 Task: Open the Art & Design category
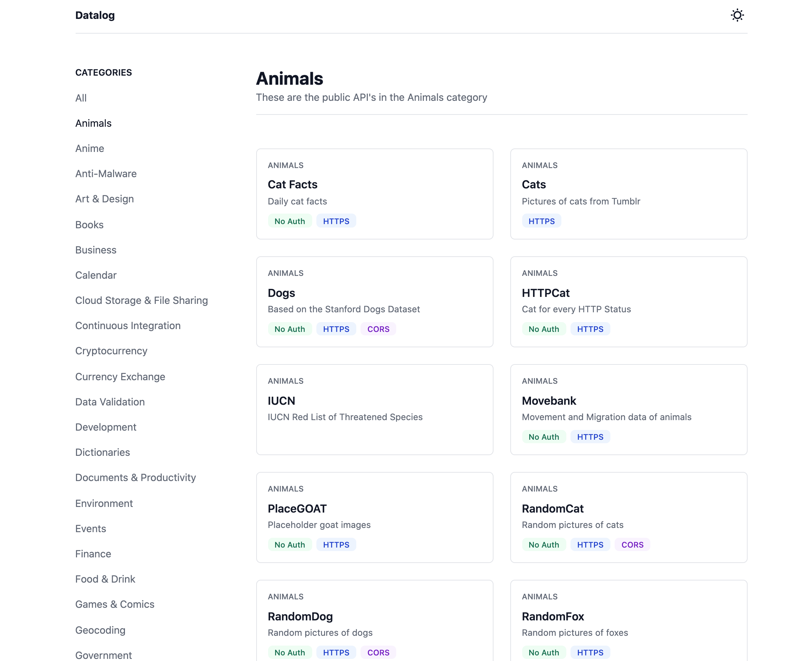click(104, 199)
